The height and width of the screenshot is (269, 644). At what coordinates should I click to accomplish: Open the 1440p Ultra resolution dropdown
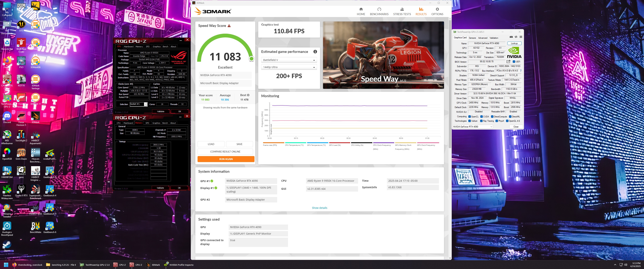pyautogui.click(x=289, y=67)
